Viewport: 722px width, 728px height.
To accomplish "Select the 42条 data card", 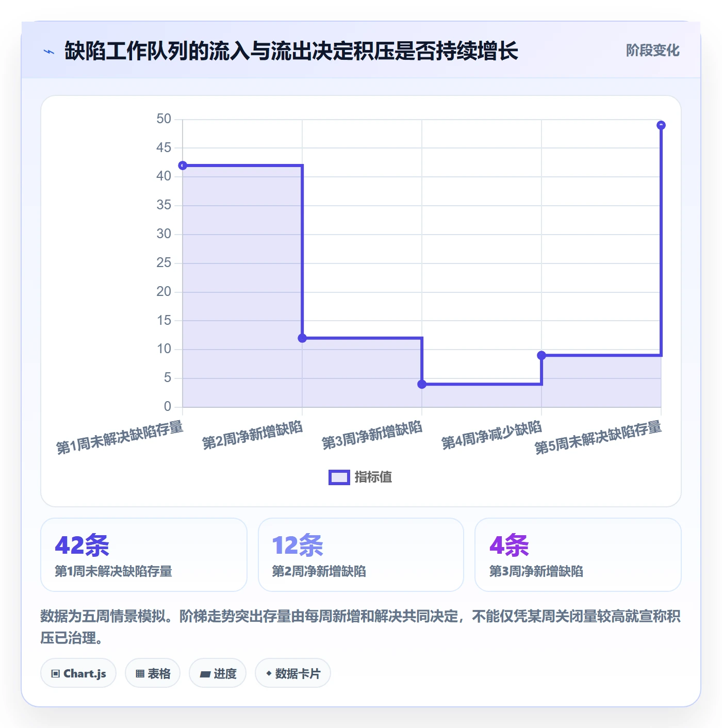I will click(144, 555).
